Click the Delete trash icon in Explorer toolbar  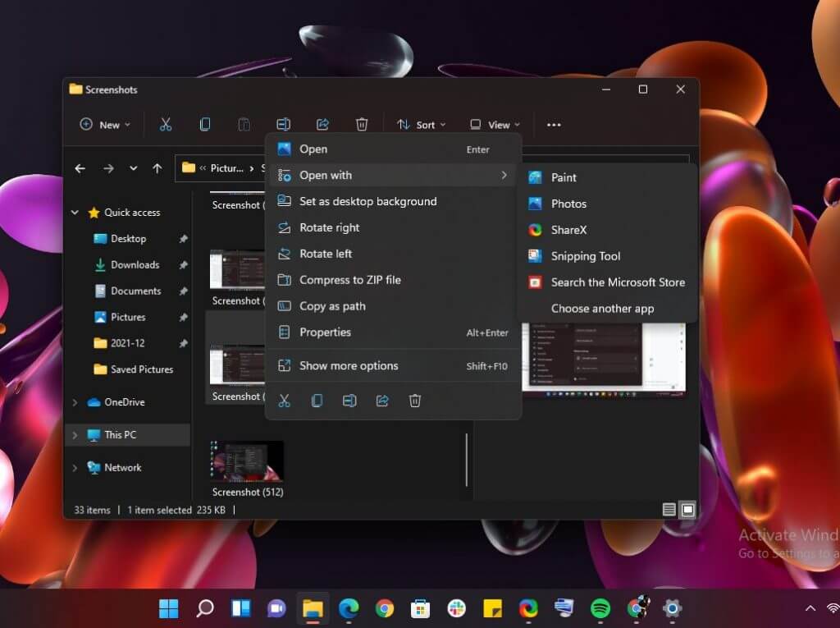coord(362,125)
